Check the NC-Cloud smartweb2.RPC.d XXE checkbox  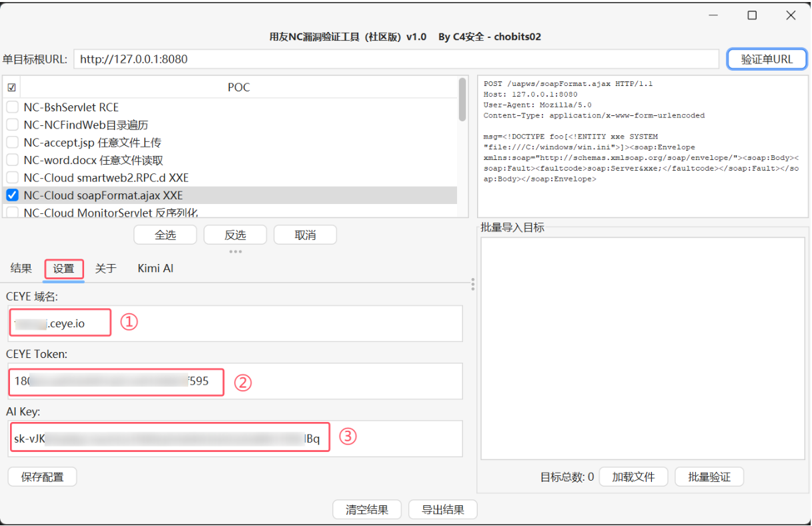coord(12,178)
